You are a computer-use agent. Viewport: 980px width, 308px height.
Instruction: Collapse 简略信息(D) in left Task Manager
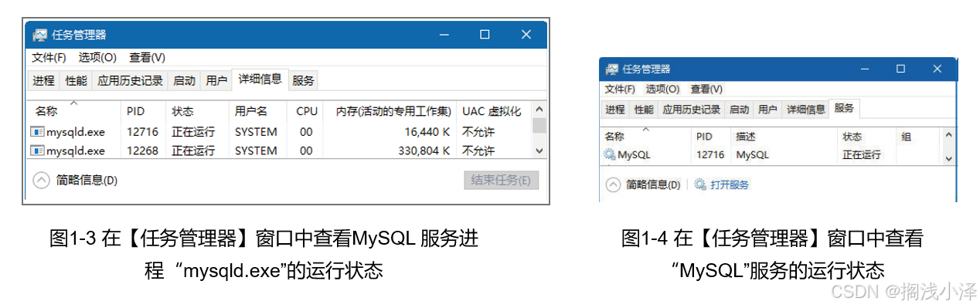click(x=75, y=181)
